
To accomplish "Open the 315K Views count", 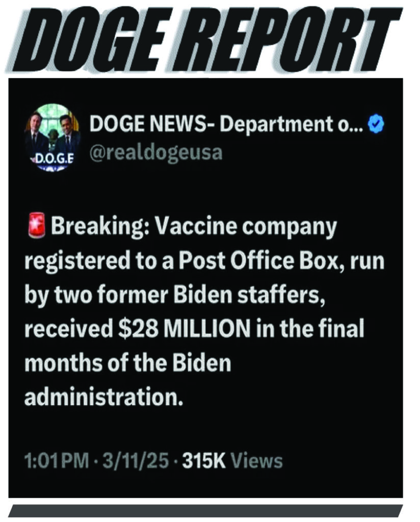I will 232,461.
